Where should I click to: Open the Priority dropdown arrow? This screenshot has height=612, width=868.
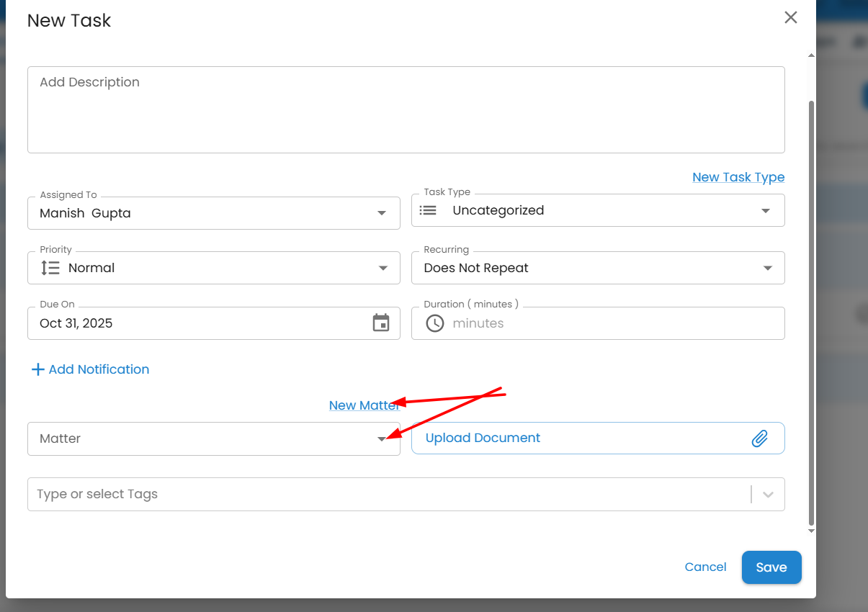point(382,268)
